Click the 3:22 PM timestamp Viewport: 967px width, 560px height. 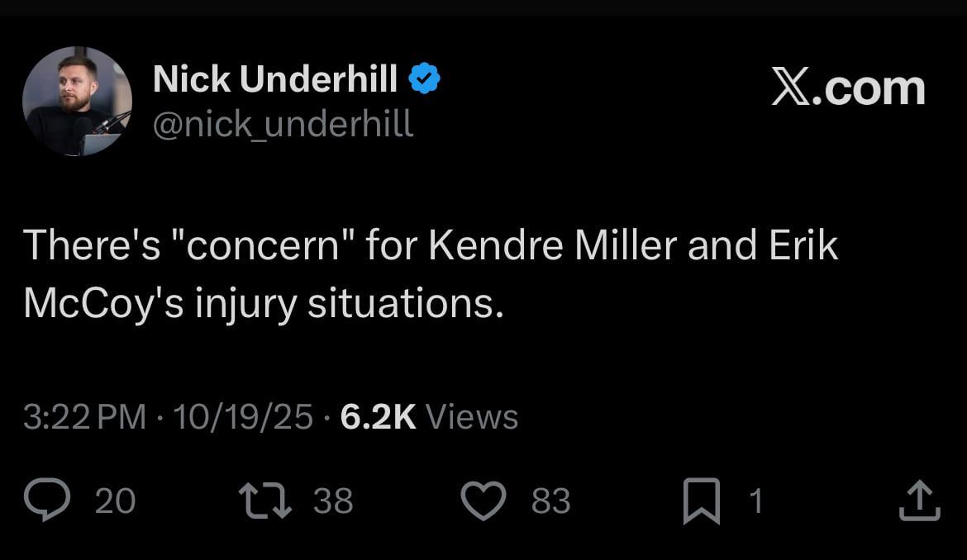pos(79,417)
